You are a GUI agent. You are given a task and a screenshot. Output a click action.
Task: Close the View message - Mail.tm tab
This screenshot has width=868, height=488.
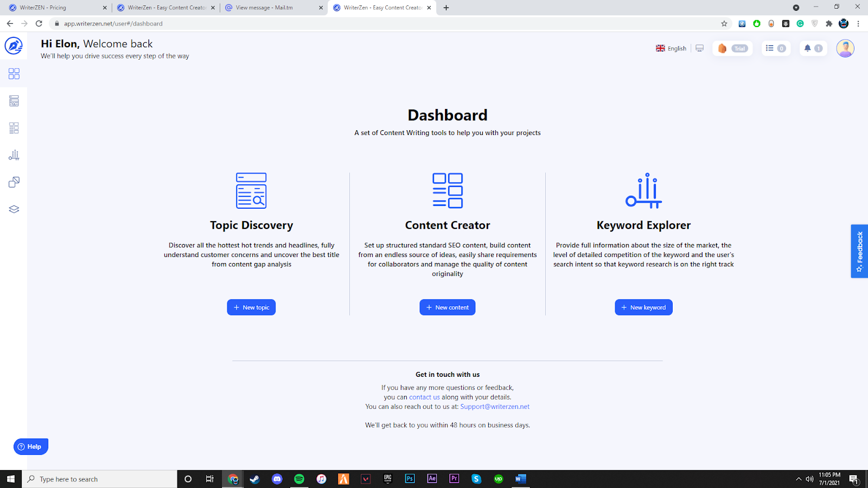tap(321, 8)
